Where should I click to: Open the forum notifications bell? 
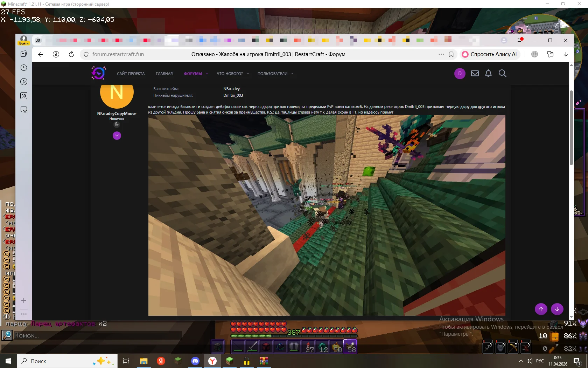488,73
